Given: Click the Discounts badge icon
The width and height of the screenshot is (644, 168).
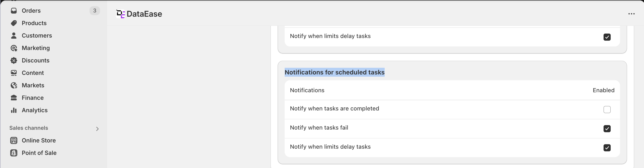Looking at the screenshot, I should pos(14,60).
